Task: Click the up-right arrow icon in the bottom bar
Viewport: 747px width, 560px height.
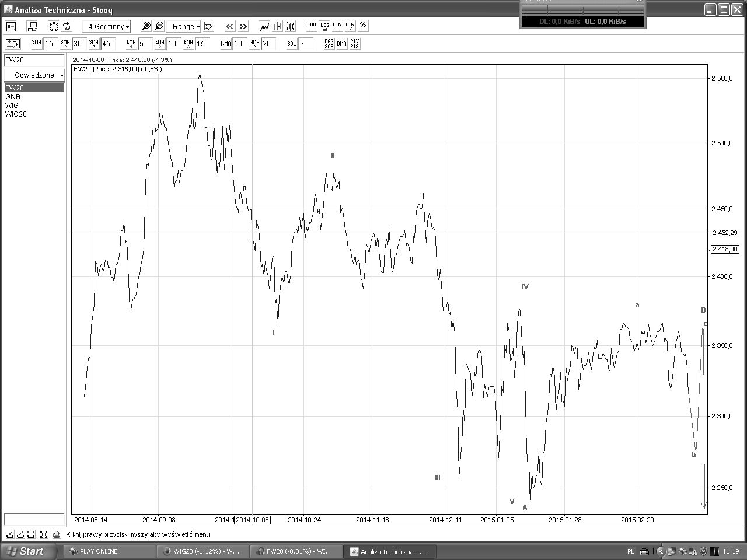Action: (x=20, y=534)
